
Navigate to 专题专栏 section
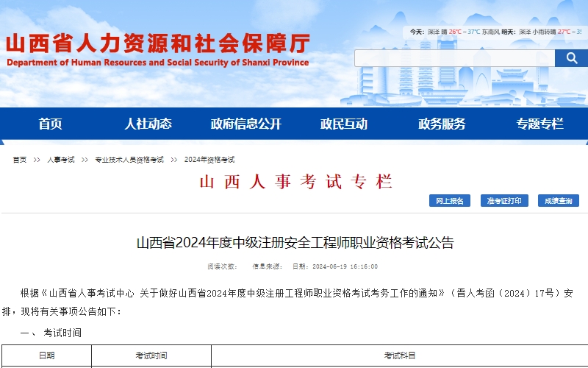click(x=539, y=124)
